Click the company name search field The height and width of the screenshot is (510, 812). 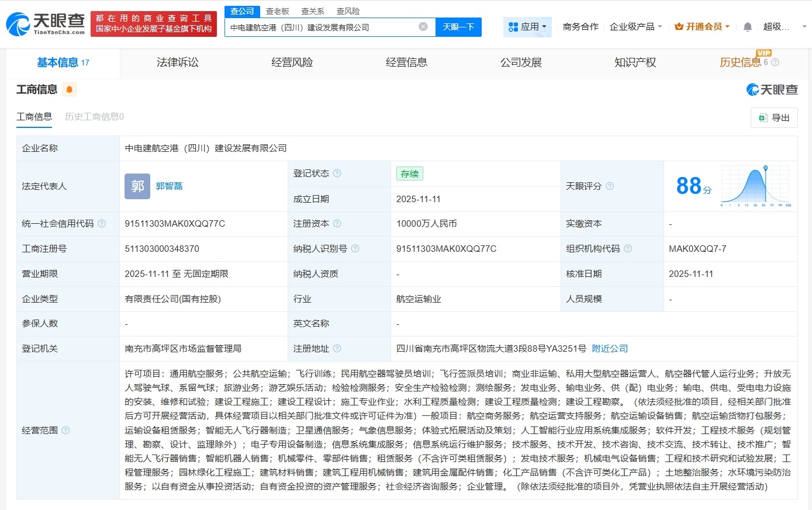click(x=322, y=27)
